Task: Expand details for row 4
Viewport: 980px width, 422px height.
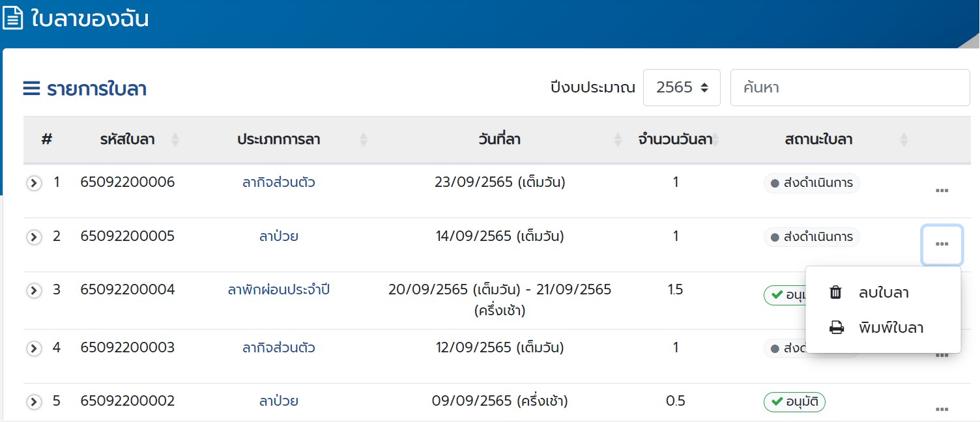Action: pyautogui.click(x=34, y=348)
